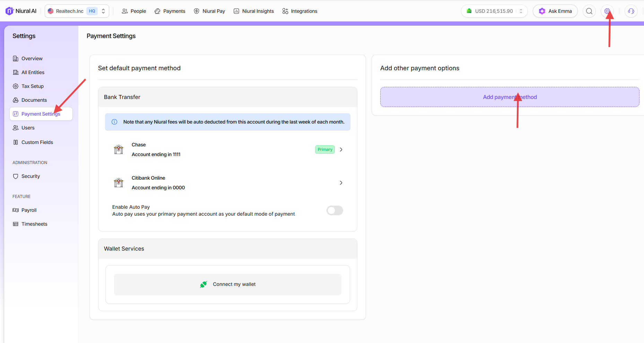Click the Enable Auto Pay label

click(131, 207)
